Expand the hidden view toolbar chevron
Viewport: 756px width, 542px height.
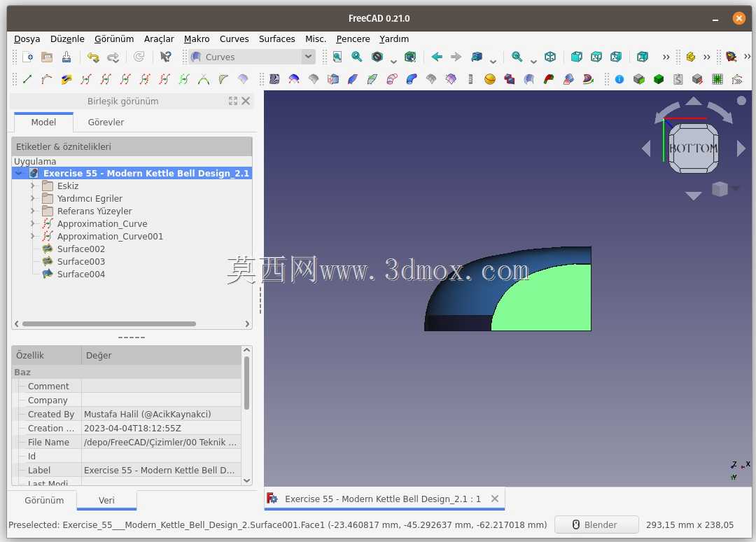666,57
